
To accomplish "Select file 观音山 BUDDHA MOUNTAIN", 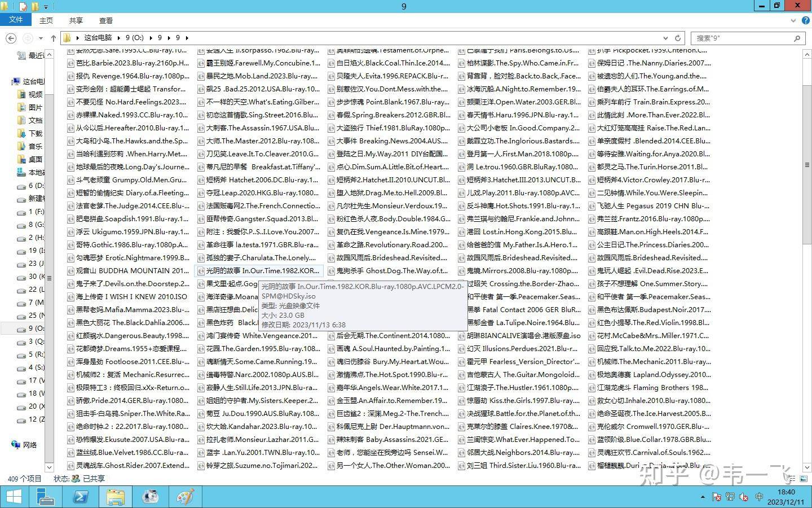I will (128, 271).
